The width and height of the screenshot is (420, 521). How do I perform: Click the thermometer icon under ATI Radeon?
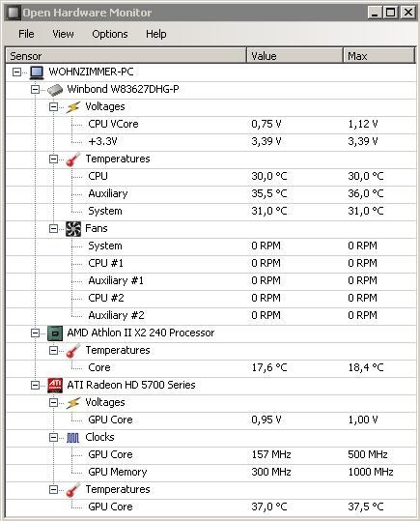pos(73,490)
